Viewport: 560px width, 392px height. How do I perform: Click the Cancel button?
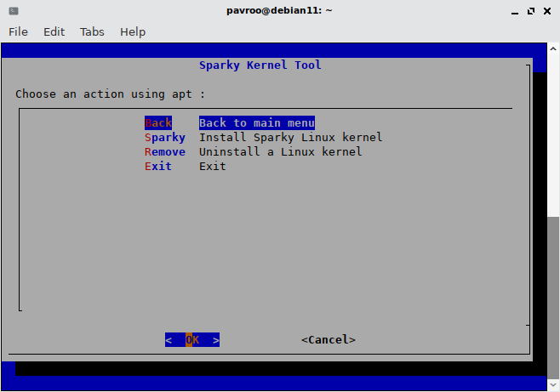pyautogui.click(x=329, y=340)
